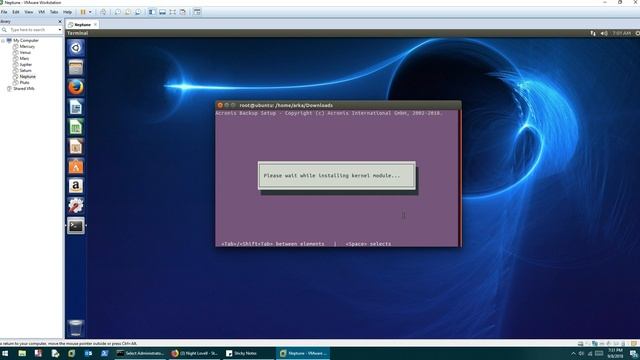
Task: Collapse the My Computer tree node
Action: coord(3,40)
